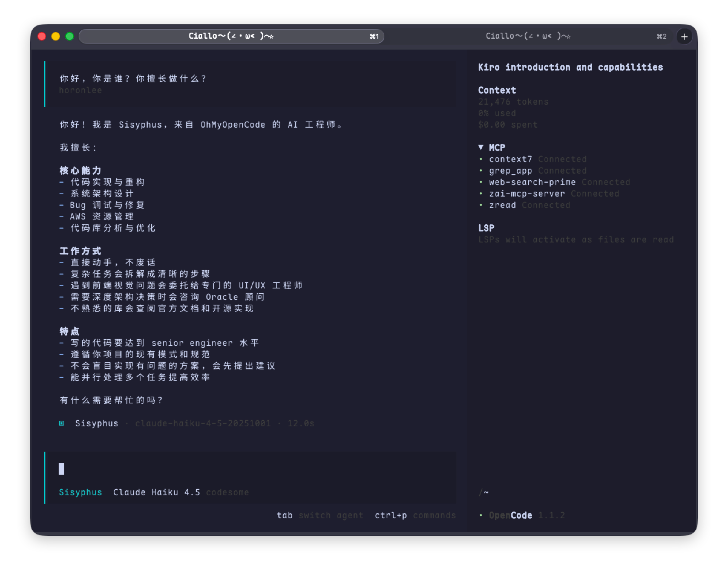Click the context7 MCP server entry
The width and height of the screenshot is (728, 572).
click(510, 159)
